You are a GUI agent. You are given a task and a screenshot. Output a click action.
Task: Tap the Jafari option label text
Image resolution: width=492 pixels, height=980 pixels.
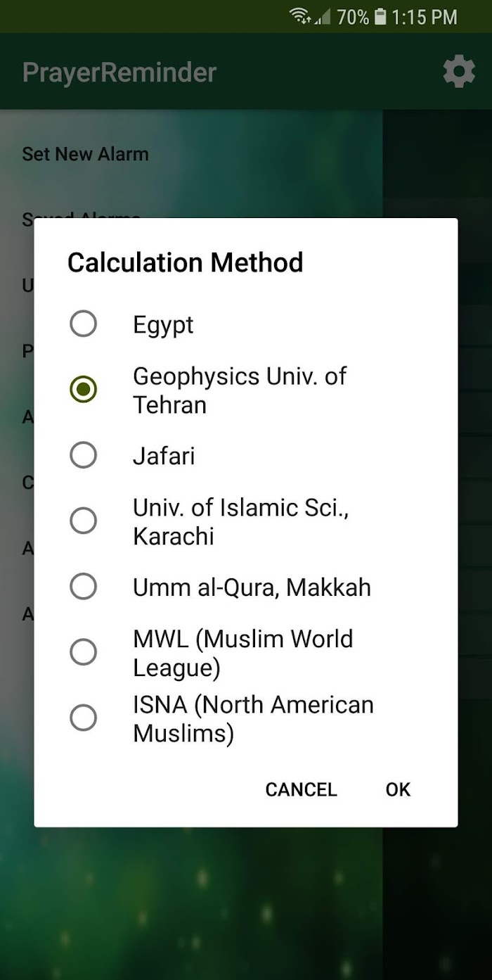(x=164, y=456)
